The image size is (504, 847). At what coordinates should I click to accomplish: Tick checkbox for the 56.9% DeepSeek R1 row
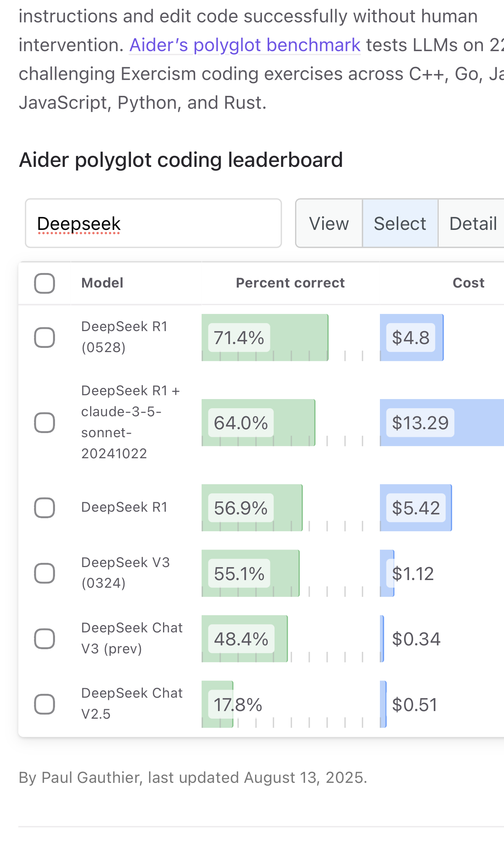[x=45, y=508]
